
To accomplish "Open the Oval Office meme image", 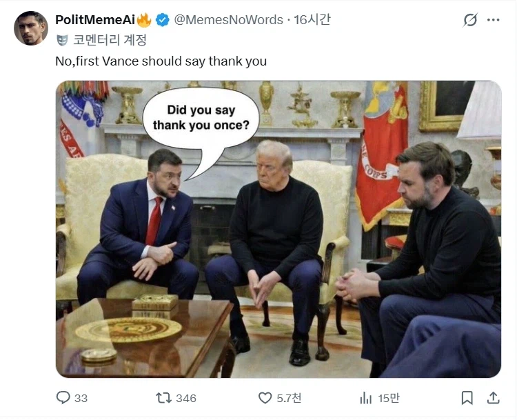I will tap(278, 229).
